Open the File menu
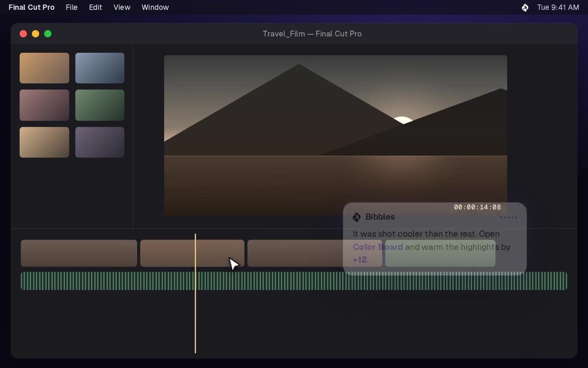This screenshot has height=368, width=588. [72, 7]
